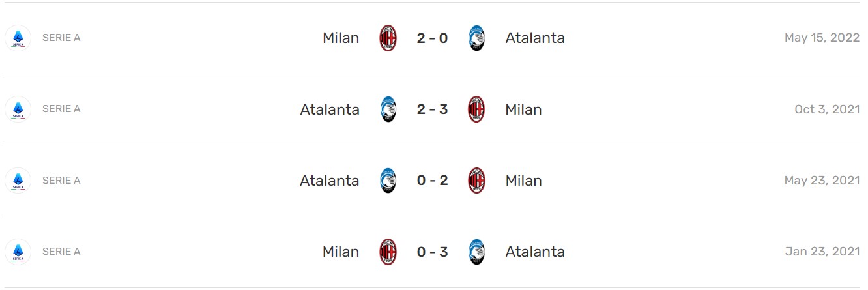
Task: Click the Milan crest in the 2 - 3 match
Action: pos(476,109)
